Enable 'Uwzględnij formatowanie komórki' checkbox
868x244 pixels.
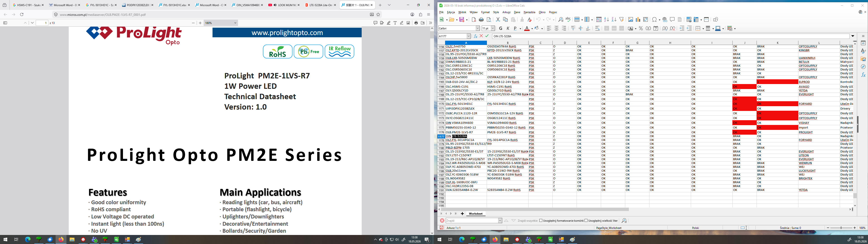click(x=541, y=221)
